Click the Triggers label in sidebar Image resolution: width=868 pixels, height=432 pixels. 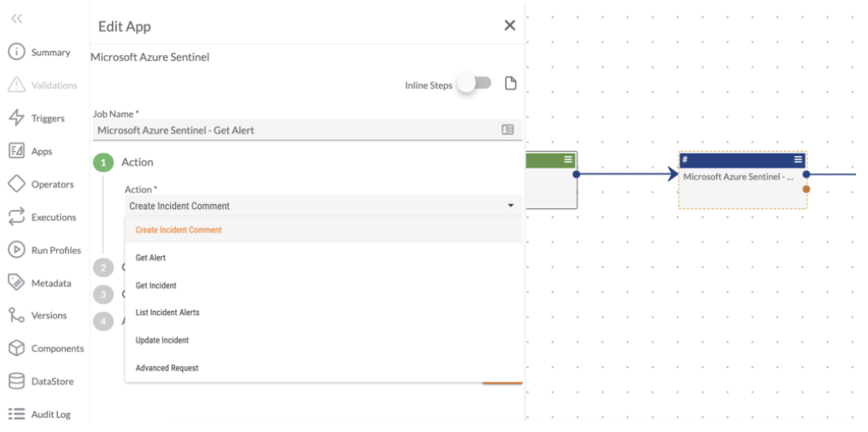(48, 119)
